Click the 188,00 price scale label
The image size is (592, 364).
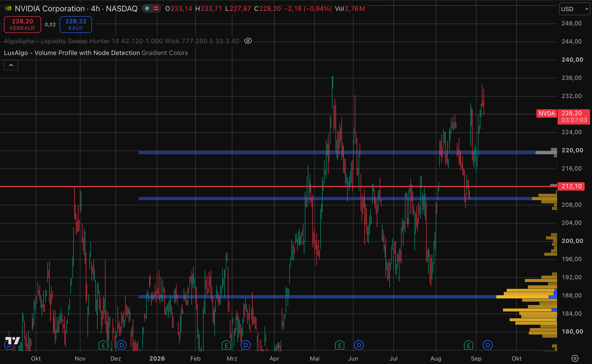pos(572,295)
